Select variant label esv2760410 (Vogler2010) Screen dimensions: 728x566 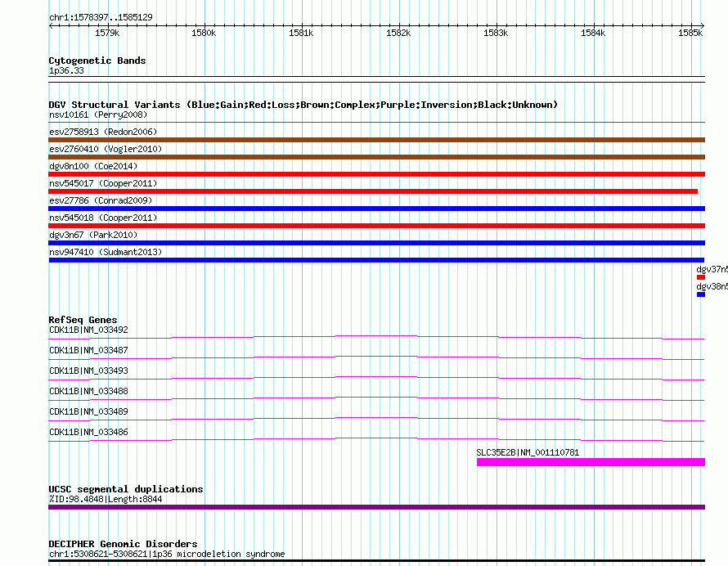[106, 149]
